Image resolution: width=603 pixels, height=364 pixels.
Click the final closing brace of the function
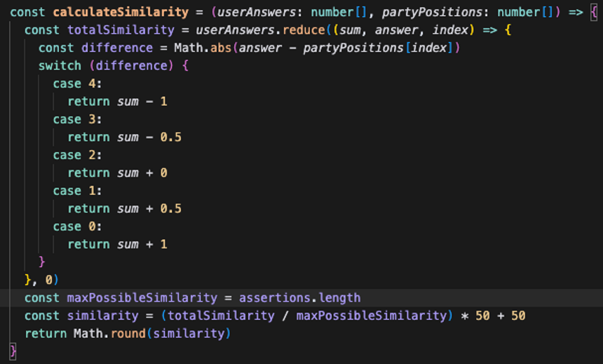(13, 351)
